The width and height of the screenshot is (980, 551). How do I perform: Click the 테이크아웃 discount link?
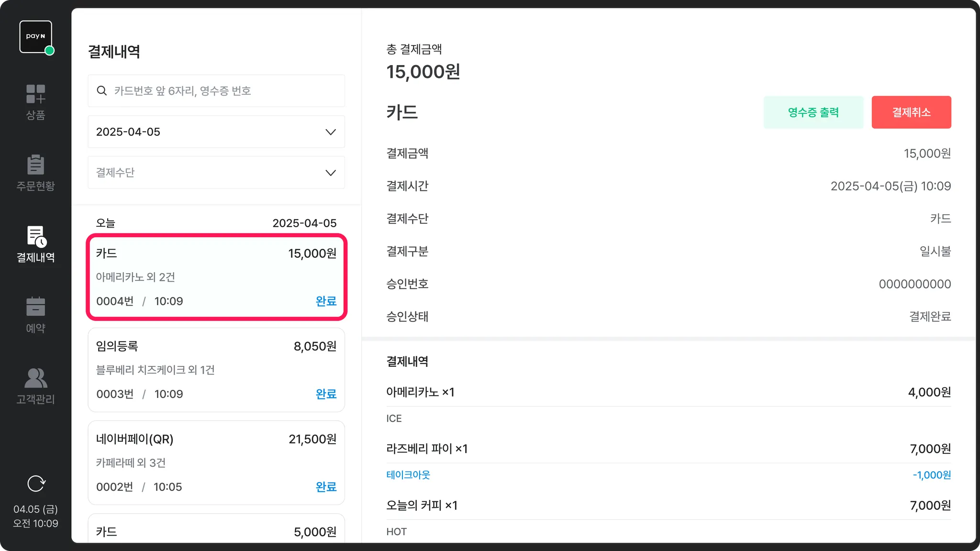(408, 475)
